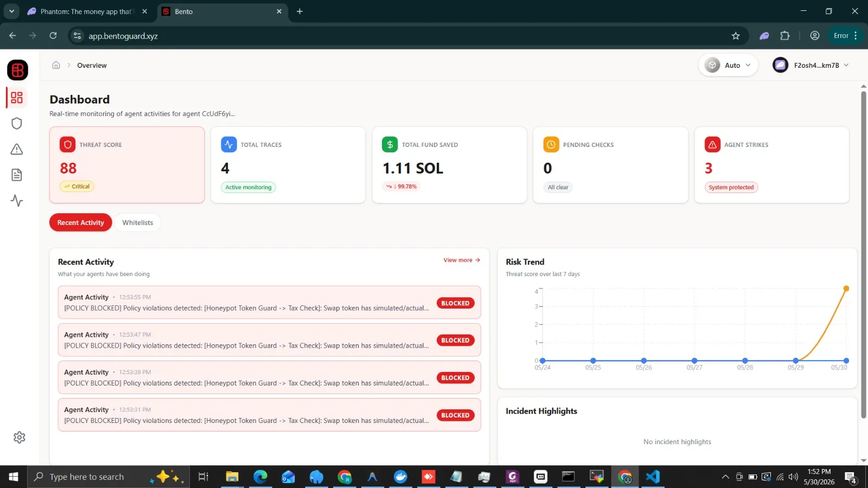Click the Bento logo in the sidebar

click(17, 70)
